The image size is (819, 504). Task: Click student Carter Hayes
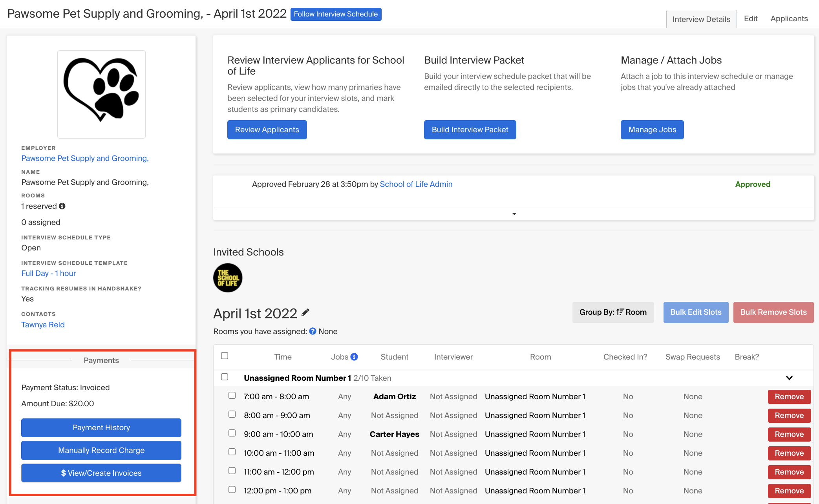tap(394, 434)
